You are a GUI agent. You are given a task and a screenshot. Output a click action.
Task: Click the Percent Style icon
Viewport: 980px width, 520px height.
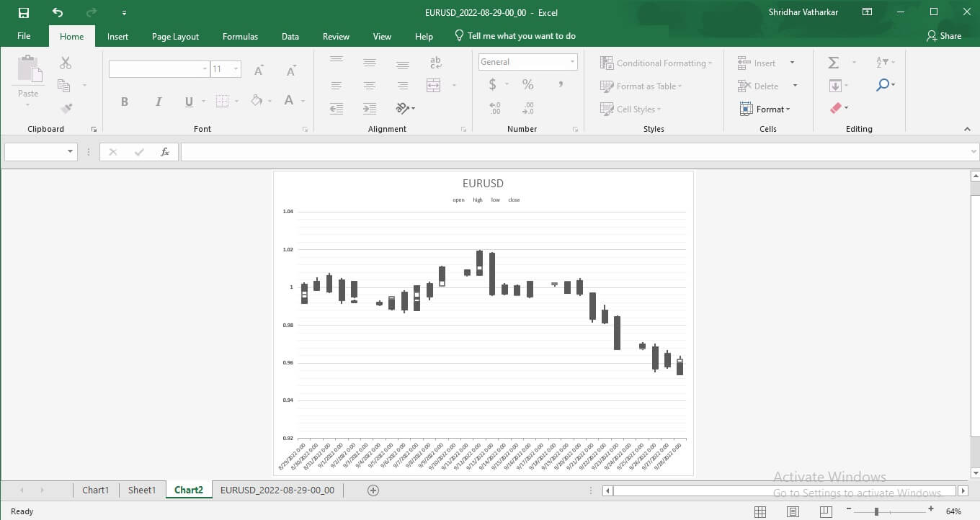point(527,84)
